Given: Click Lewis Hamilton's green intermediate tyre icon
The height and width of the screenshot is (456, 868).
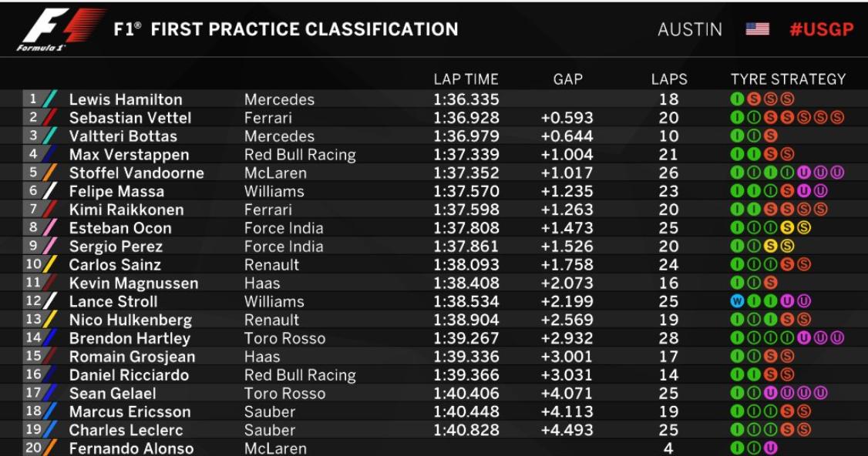Looking at the screenshot, I should [737, 99].
